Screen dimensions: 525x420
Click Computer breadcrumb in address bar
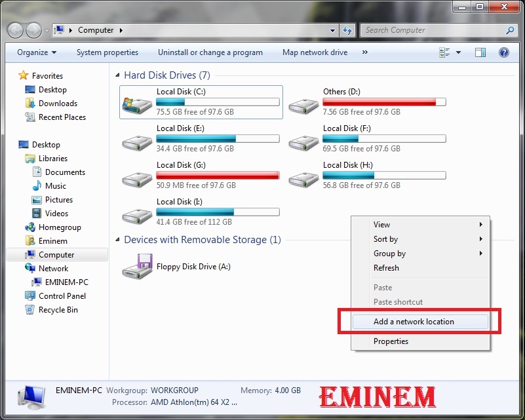(96, 30)
